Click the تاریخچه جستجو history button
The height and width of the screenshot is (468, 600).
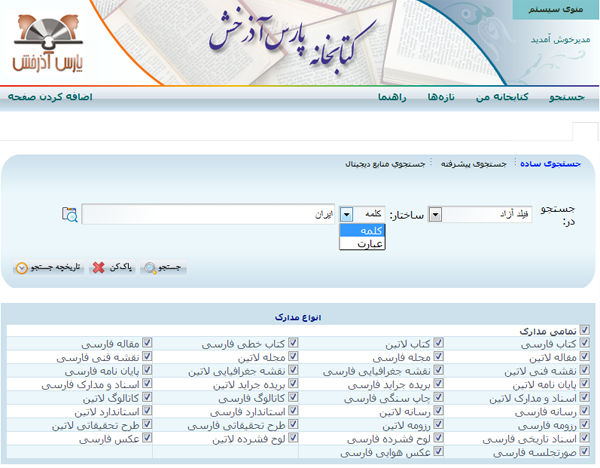[x=49, y=267]
